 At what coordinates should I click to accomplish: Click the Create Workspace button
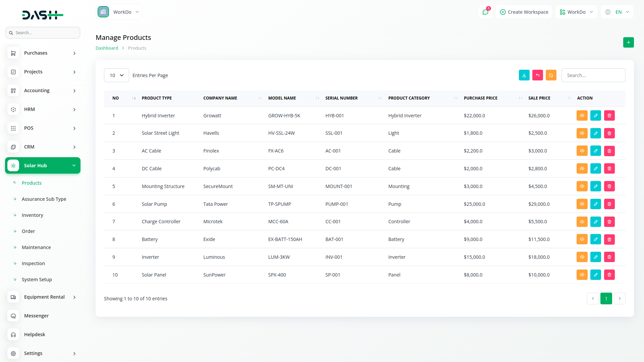[x=524, y=12]
